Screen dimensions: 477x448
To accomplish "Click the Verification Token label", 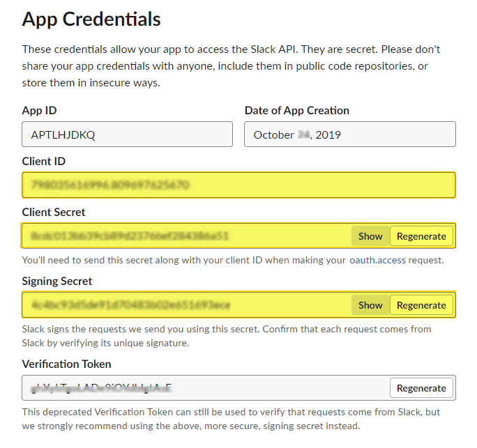I will point(66,364).
